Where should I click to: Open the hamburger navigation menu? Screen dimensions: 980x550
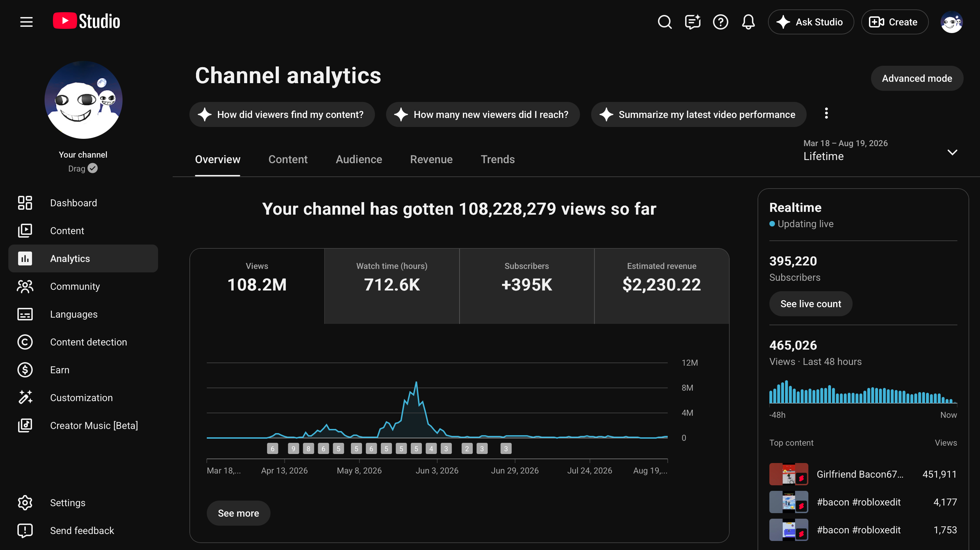[26, 22]
